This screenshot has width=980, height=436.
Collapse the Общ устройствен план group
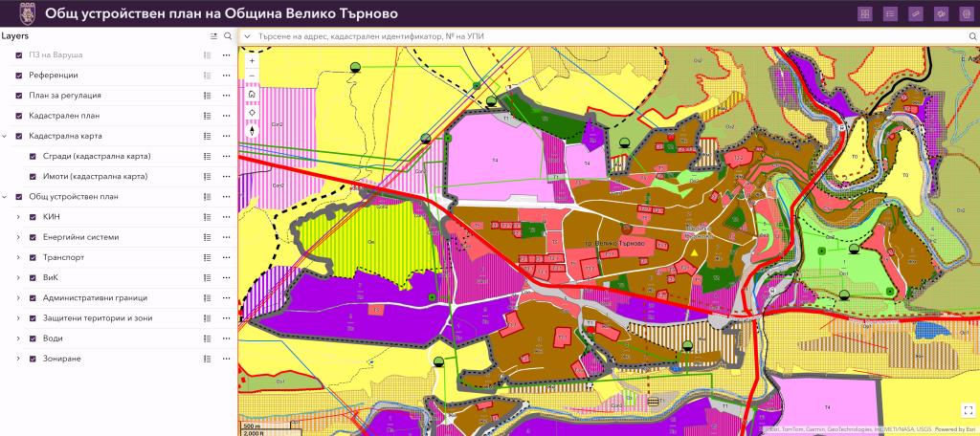pyautogui.click(x=5, y=197)
